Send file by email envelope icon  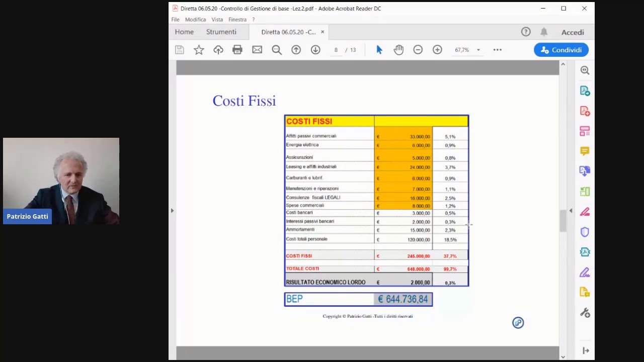pyautogui.click(x=257, y=50)
